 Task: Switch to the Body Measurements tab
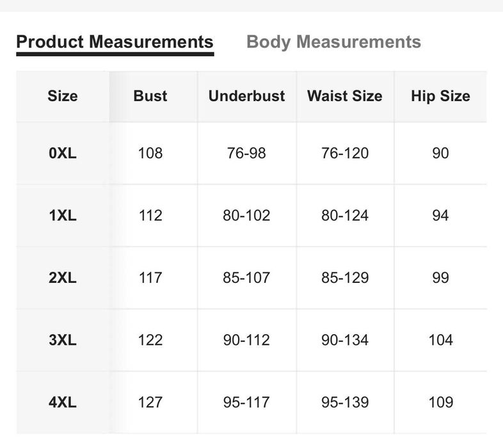[x=333, y=42]
